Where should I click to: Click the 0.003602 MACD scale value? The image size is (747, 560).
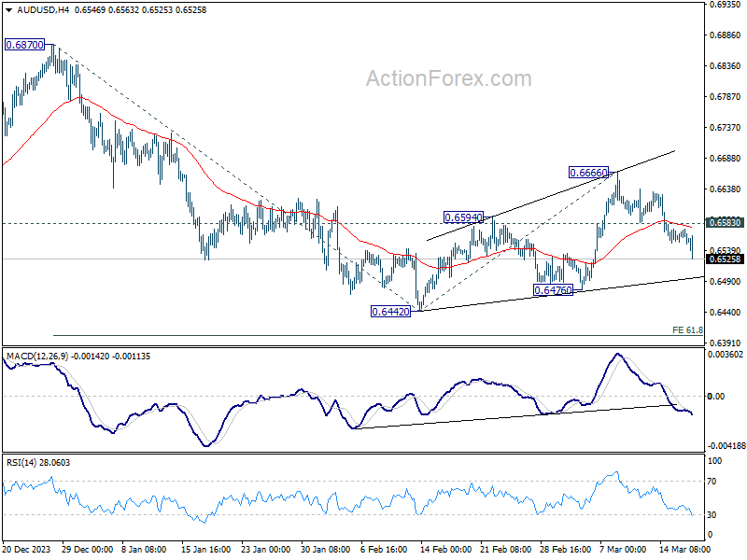tap(726, 355)
